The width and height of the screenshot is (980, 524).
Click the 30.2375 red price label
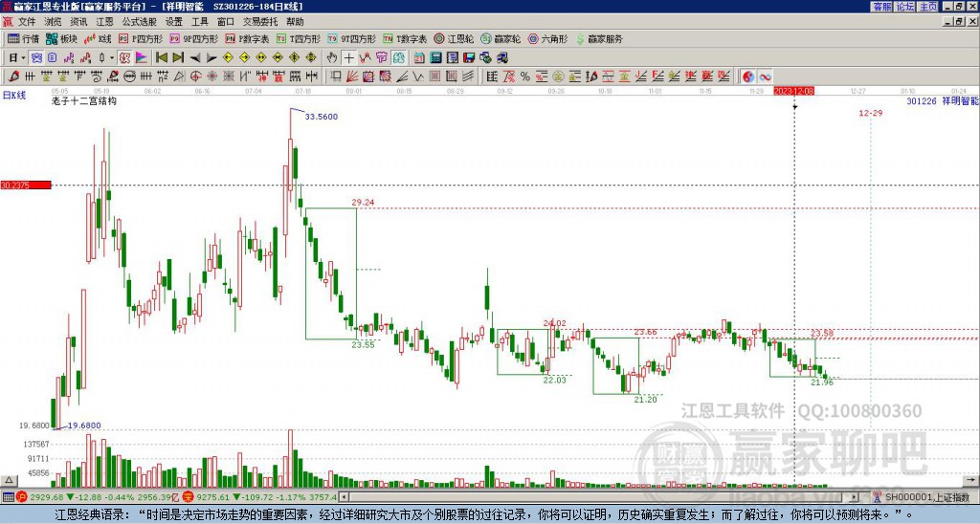click(x=26, y=185)
